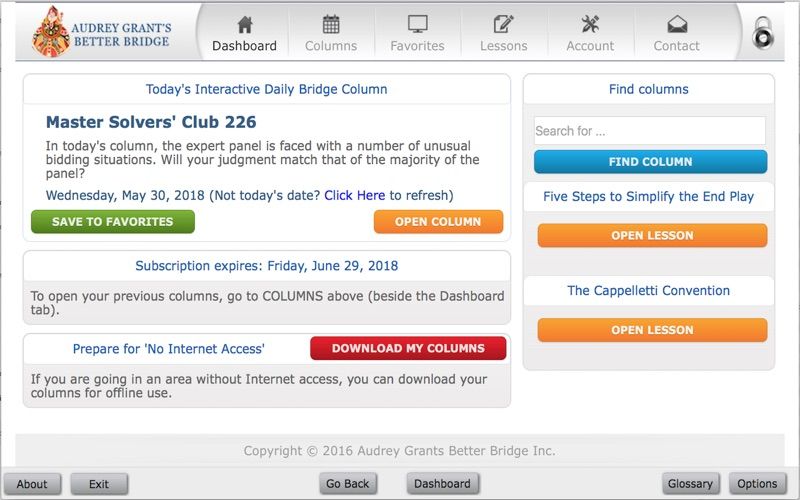Focus the 'Search for ...' field
Viewport: 800px width, 500px height.
(649, 131)
